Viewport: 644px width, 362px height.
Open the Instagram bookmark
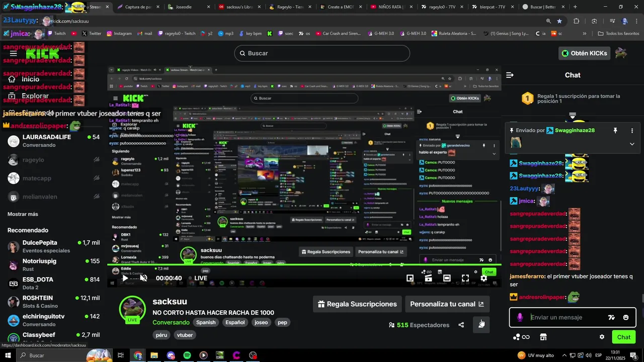pyautogui.click(x=119, y=34)
